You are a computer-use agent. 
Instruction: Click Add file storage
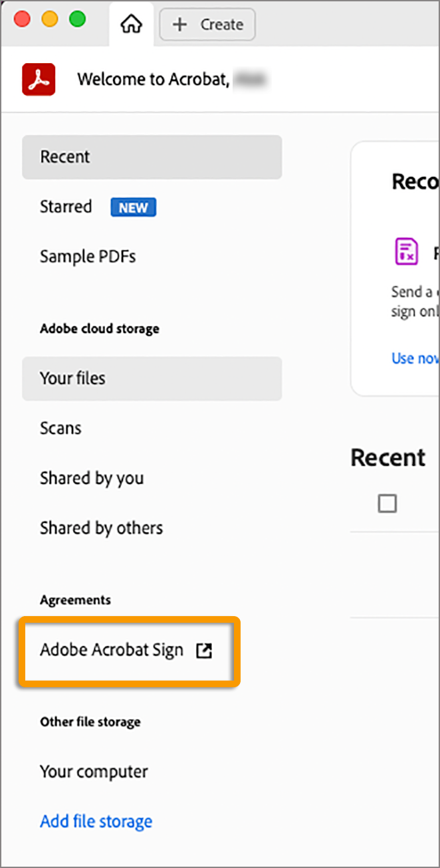coord(96,821)
